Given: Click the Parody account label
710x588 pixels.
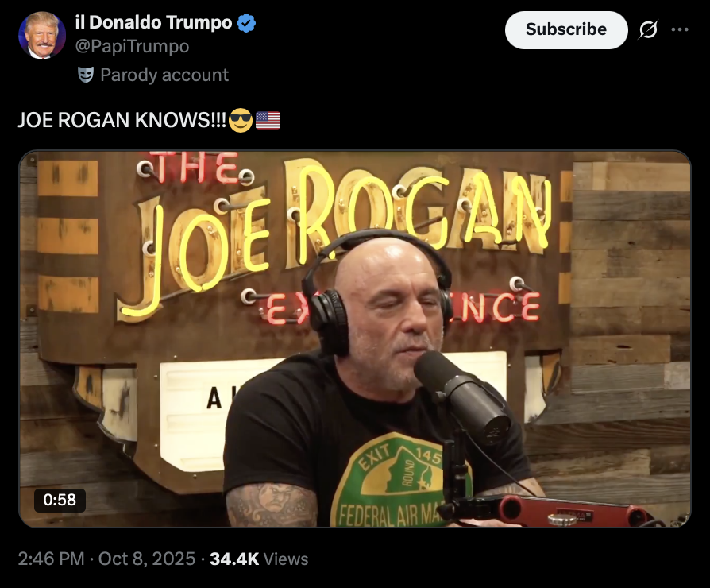Looking at the screenshot, I should pos(164,75).
